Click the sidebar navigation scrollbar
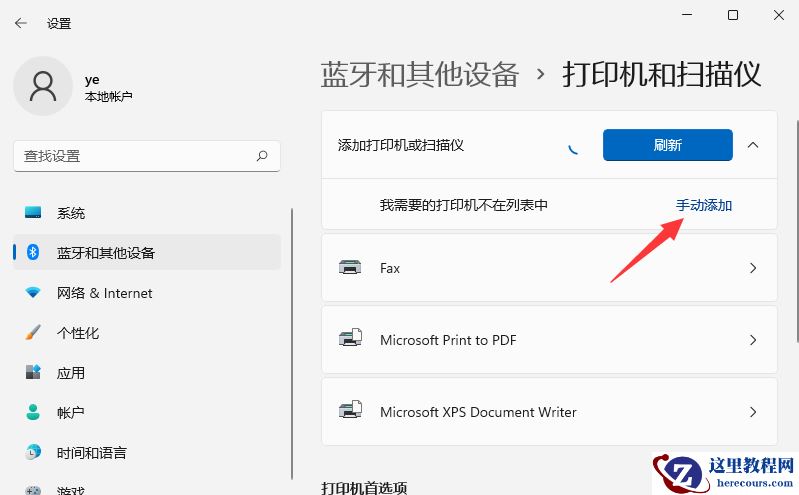The width and height of the screenshot is (799, 495). (x=292, y=344)
